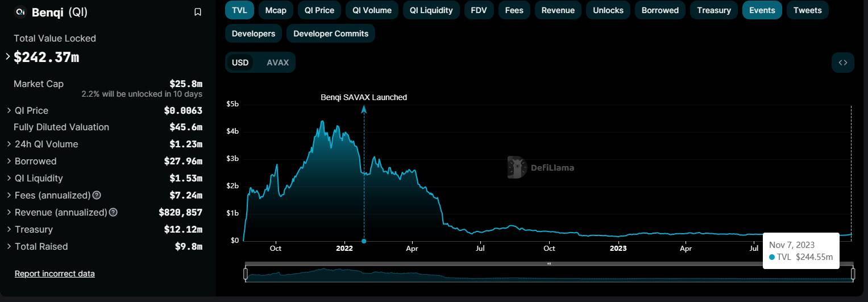
Task: Toggle the QI Volume chart metric
Action: (x=372, y=10)
